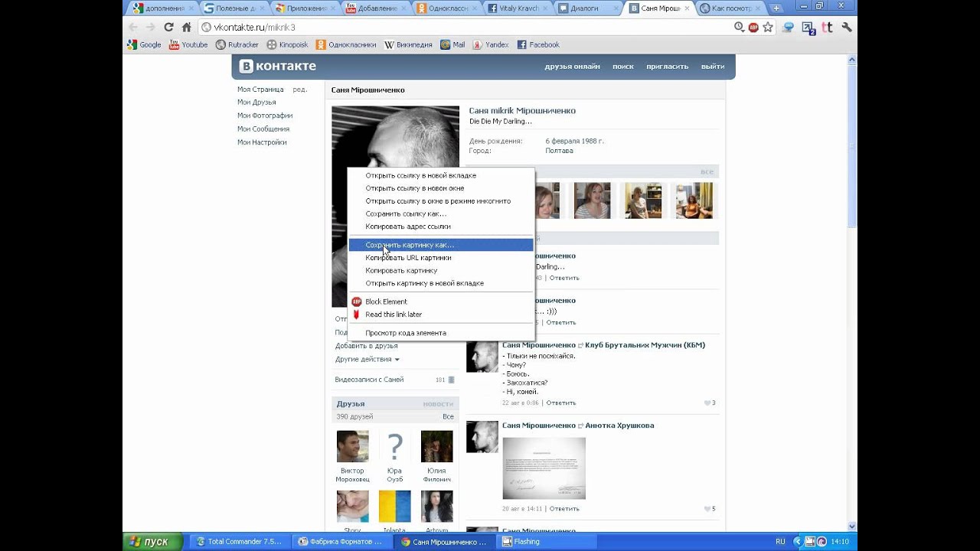Viewport: 980px width, 551px height.
Task: Open 'Видеозаписи с Саней' link
Action: pos(369,380)
